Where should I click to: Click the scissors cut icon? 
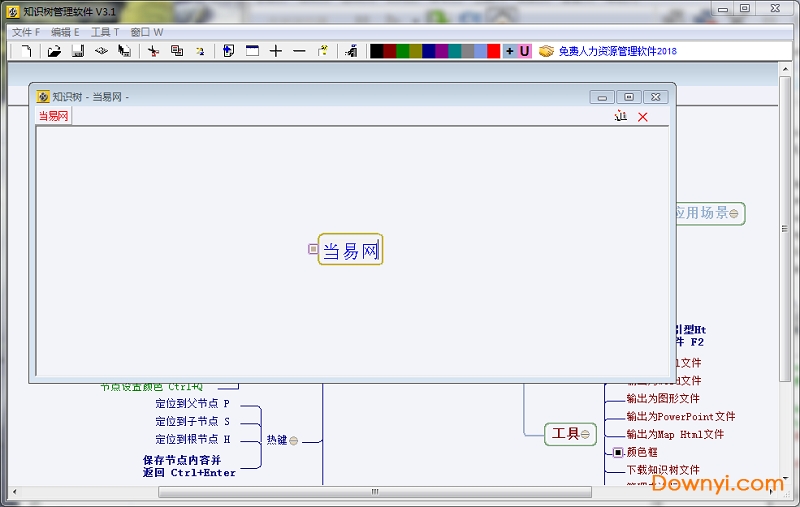(153, 50)
